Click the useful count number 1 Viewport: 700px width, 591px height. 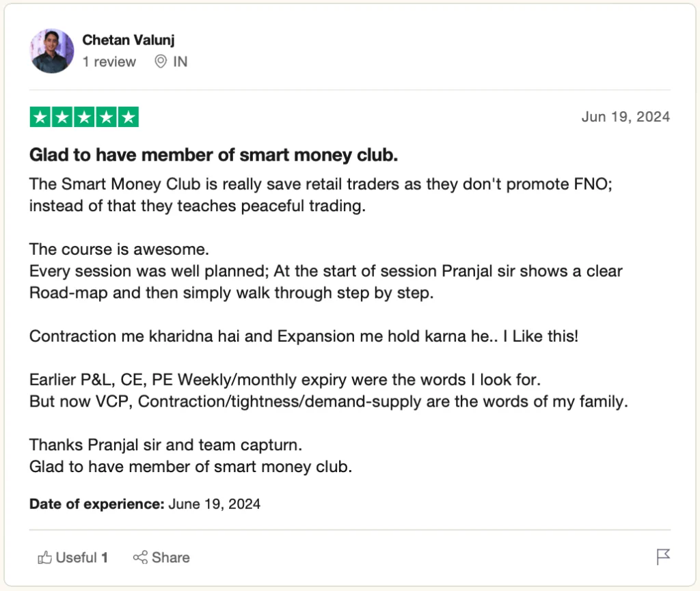click(105, 558)
